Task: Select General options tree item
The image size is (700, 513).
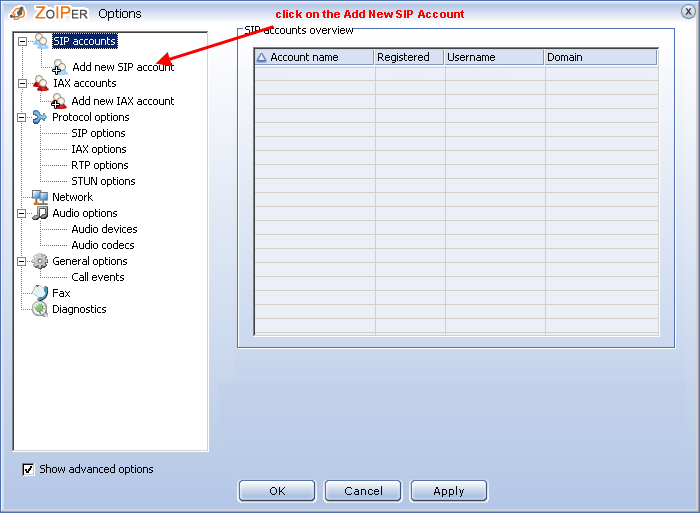Action: (x=90, y=261)
